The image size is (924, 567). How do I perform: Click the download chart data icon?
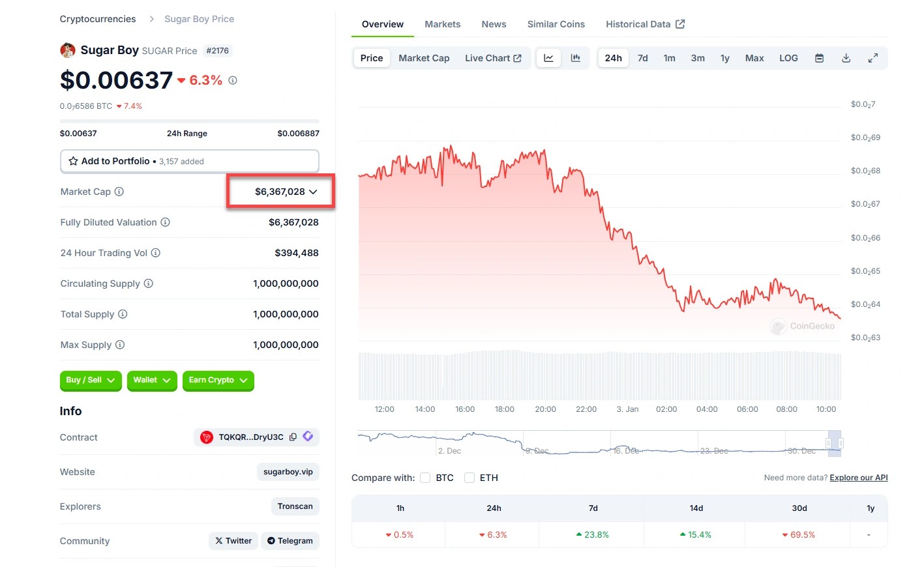coord(846,58)
